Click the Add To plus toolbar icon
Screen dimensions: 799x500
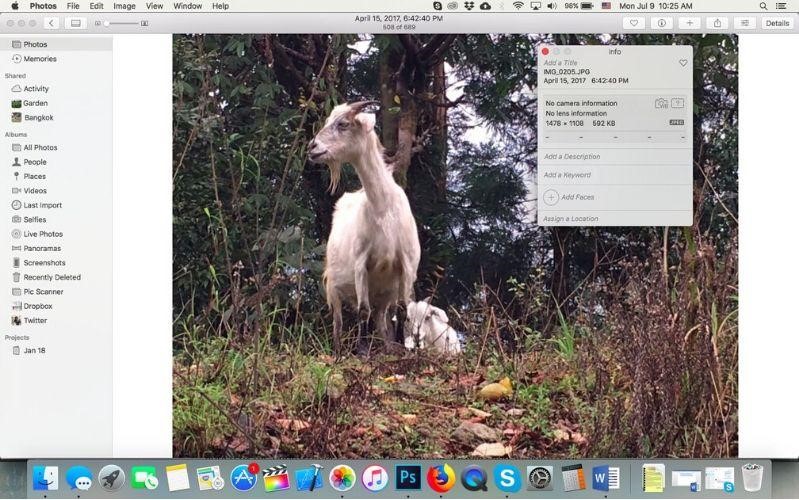pos(689,23)
